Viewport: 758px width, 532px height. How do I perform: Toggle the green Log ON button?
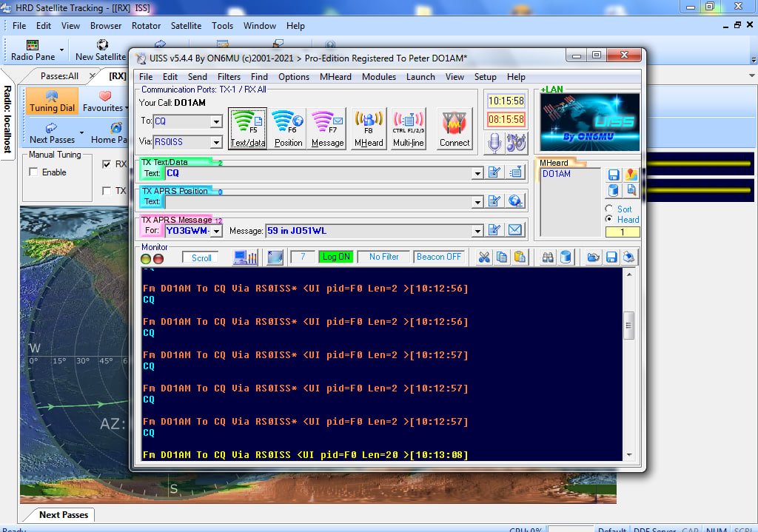[x=336, y=257]
